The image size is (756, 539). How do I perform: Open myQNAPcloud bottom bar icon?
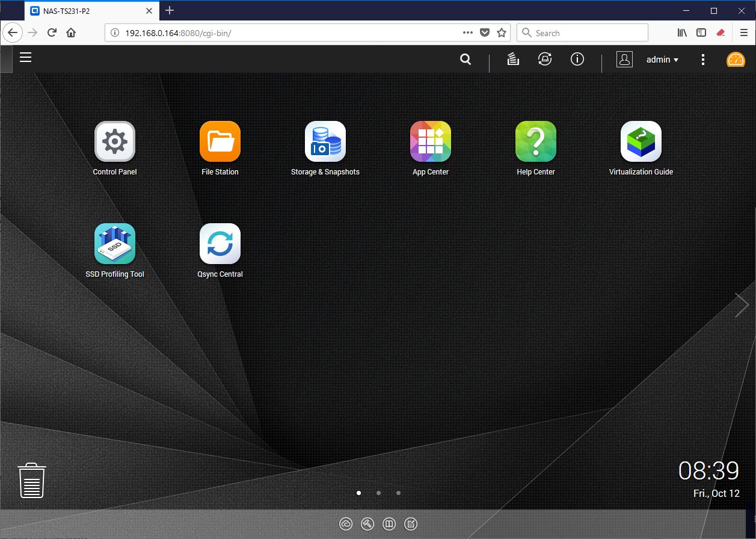[x=346, y=524]
